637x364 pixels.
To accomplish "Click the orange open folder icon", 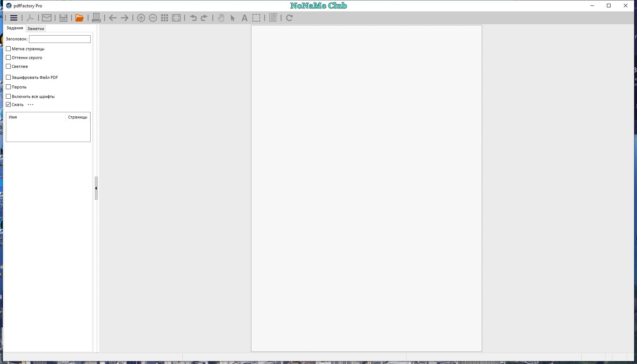I will click(x=79, y=18).
